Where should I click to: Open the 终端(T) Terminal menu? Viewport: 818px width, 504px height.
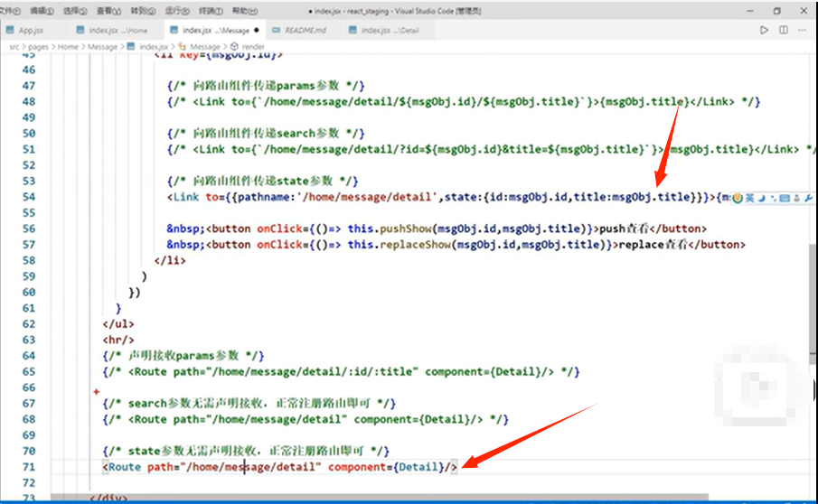point(212,11)
